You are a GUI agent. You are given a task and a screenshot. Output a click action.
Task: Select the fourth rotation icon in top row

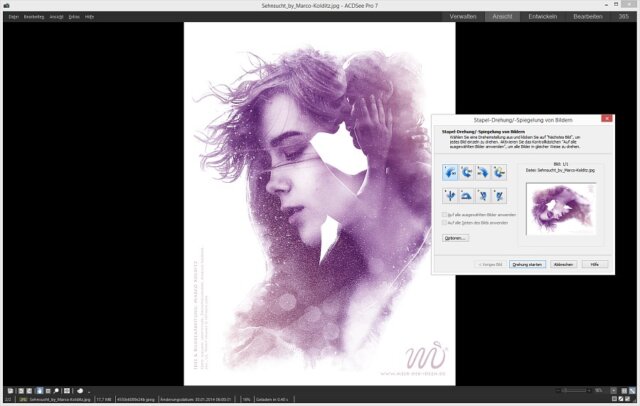[x=499, y=172]
